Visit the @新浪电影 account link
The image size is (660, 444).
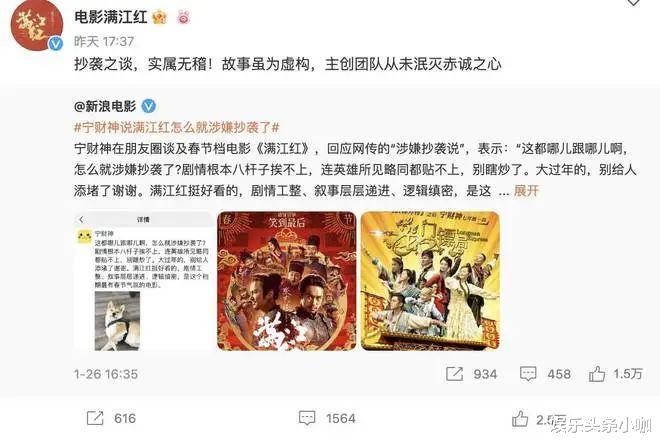[105, 106]
